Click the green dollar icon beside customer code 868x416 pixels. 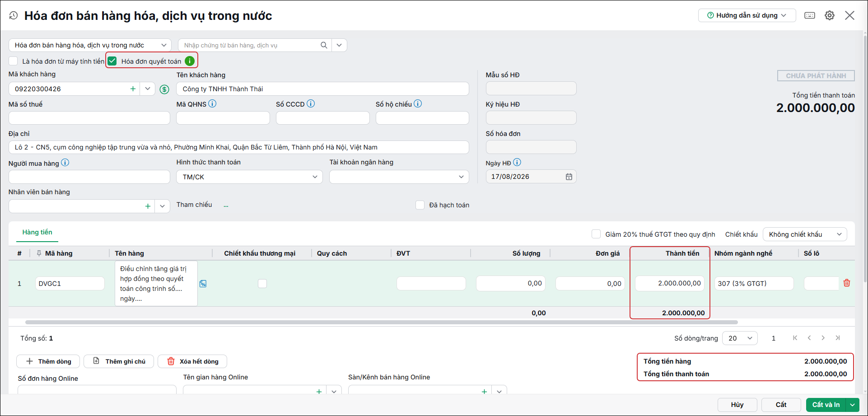(x=164, y=89)
